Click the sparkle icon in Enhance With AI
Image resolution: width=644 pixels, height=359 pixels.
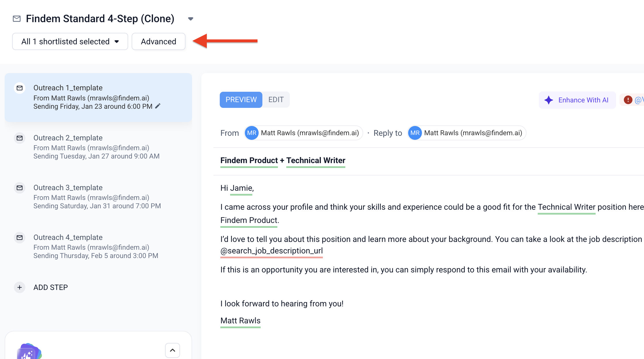click(549, 100)
